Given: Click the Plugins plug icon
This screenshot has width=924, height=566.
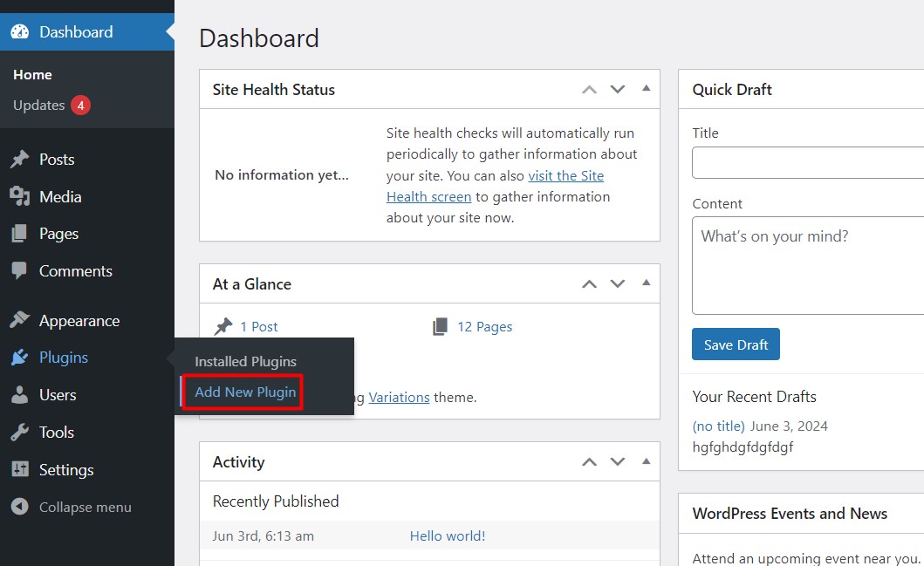Looking at the screenshot, I should click(x=19, y=357).
